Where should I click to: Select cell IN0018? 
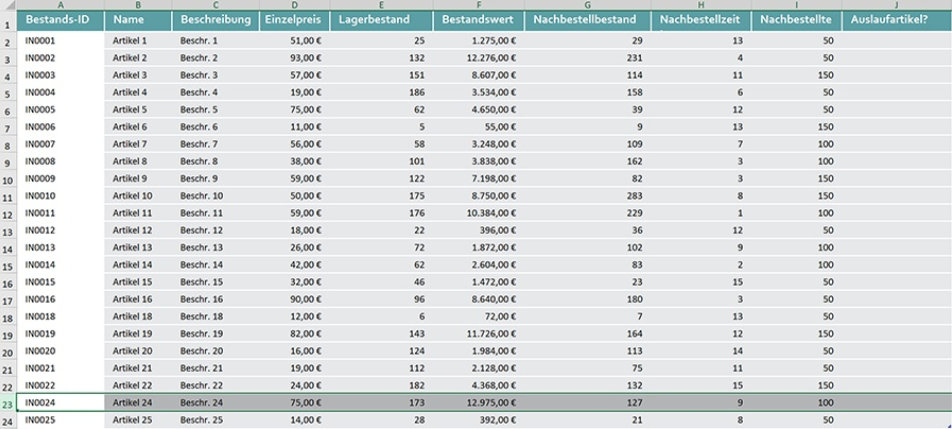point(61,317)
